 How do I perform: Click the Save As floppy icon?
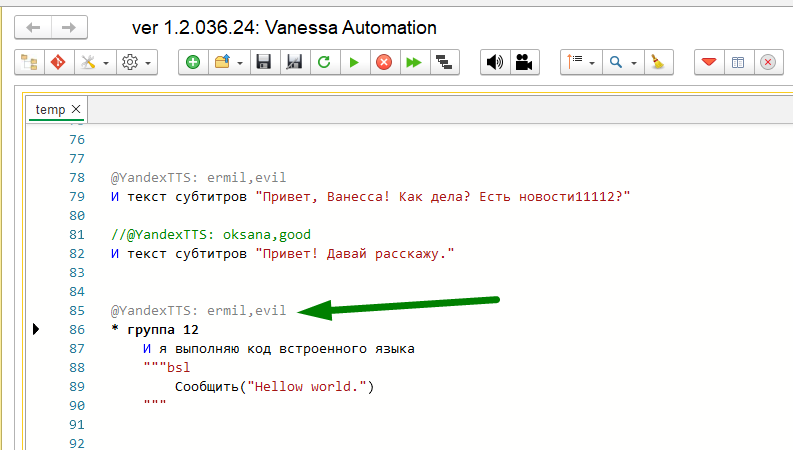tap(294, 62)
